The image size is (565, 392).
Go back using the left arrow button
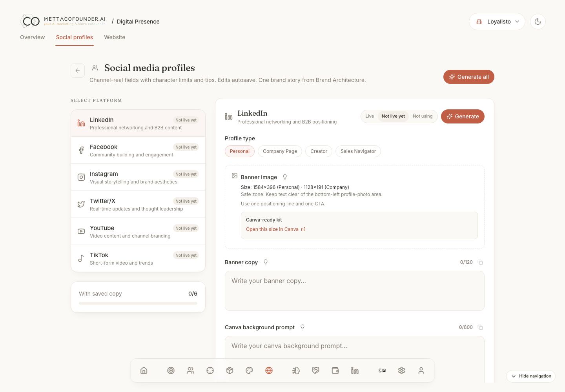[78, 71]
